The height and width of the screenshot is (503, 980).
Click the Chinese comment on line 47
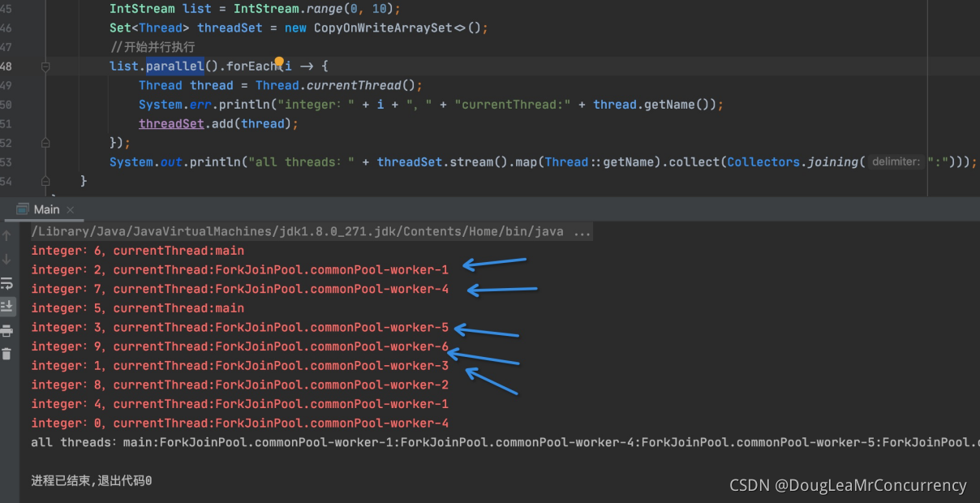click(x=153, y=47)
